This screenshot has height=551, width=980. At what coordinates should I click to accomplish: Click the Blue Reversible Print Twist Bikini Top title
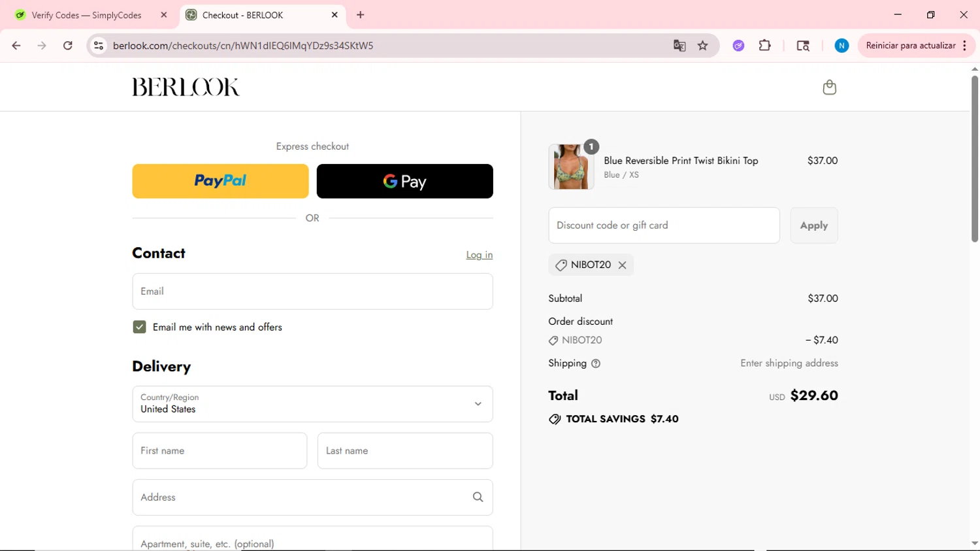coord(681,161)
